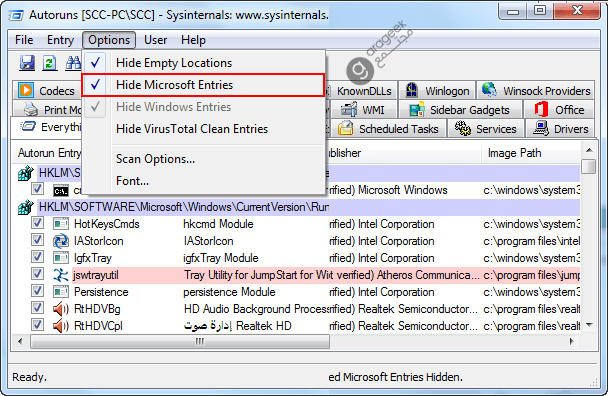Image resolution: width=608 pixels, height=396 pixels.
Task: Toggle Hide Empty Locations option
Action: point(203,63)
